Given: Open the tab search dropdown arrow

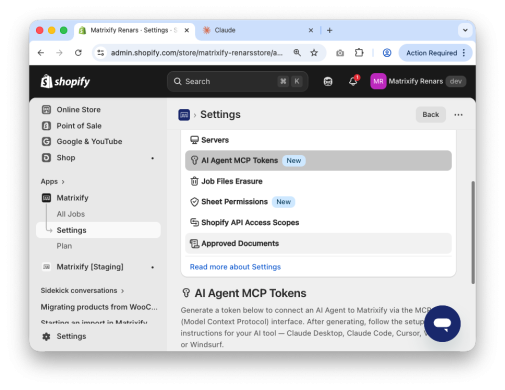Looking at the screenshot, I should (465, 30).
